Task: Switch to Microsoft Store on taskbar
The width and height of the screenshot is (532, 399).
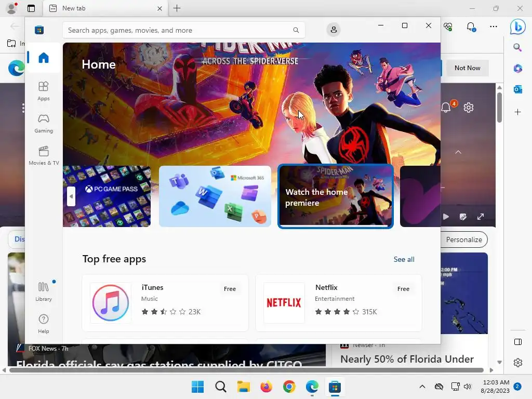Action: coord(335,387)
